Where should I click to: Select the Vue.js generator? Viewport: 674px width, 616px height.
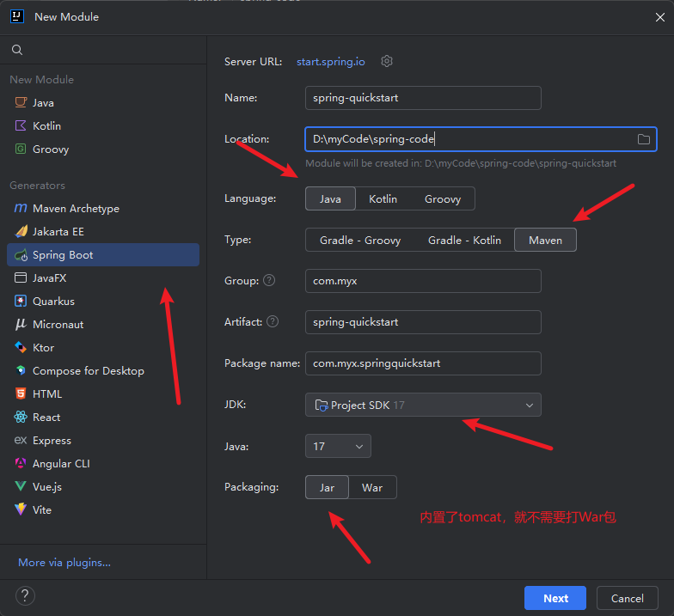coord(46,487)
